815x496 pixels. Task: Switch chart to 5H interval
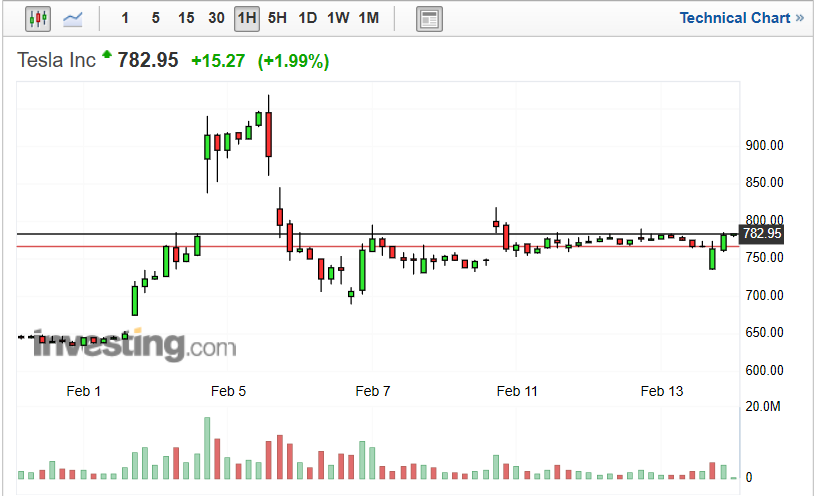[x=277, y=18]
